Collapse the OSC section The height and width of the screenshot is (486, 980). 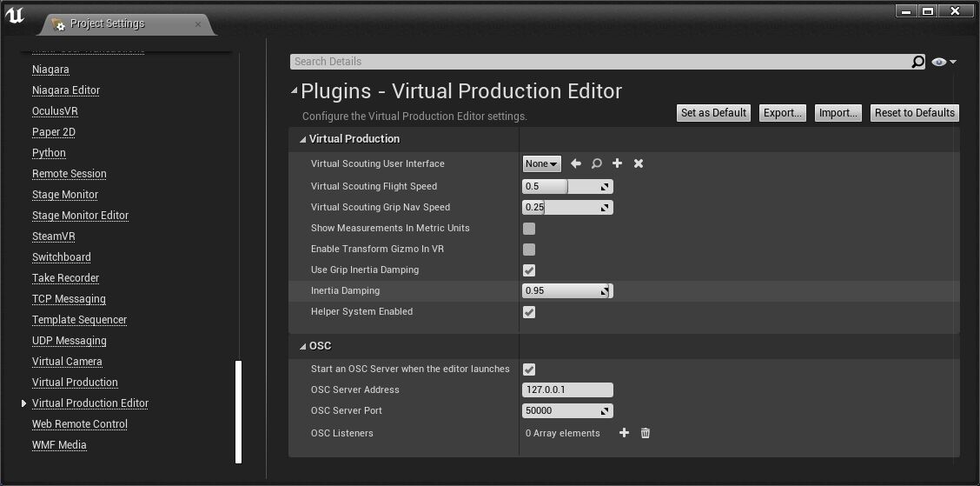303,346
